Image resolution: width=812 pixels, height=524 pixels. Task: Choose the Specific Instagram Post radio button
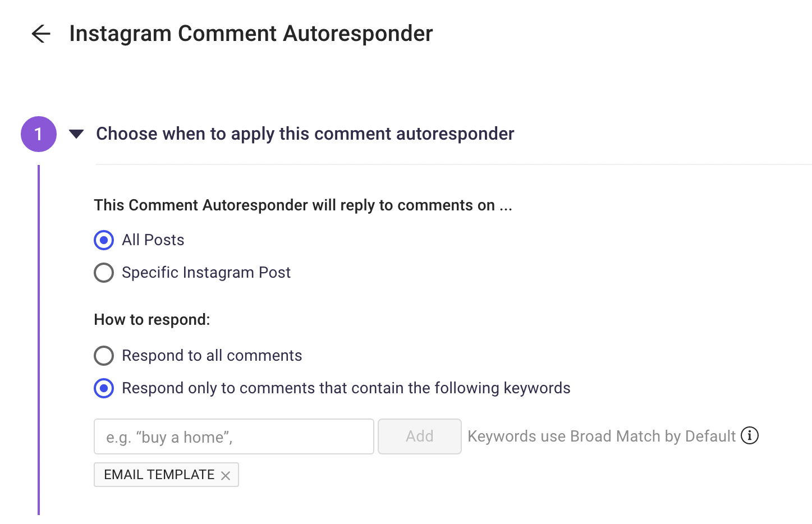[104, 273]
